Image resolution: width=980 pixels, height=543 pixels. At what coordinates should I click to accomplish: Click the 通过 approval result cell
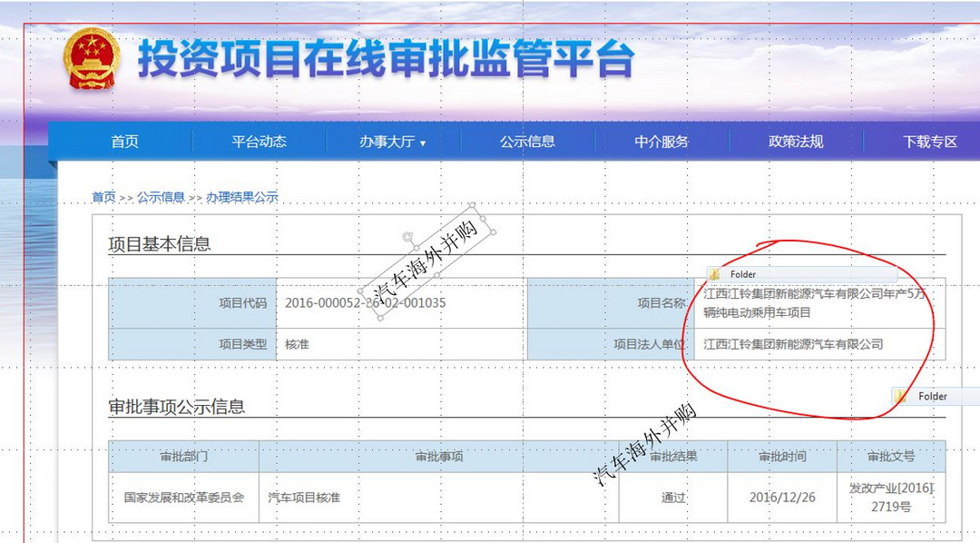tap(673, 498)
